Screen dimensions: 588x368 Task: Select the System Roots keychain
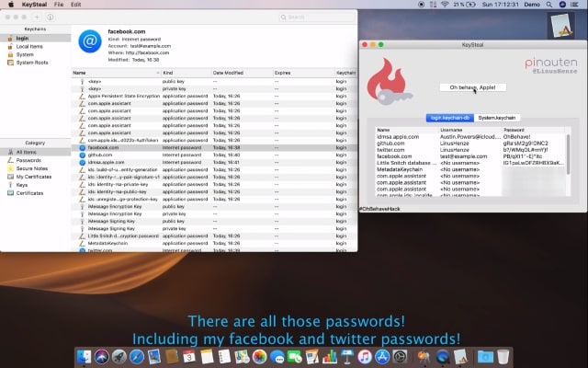click(31, 62)
